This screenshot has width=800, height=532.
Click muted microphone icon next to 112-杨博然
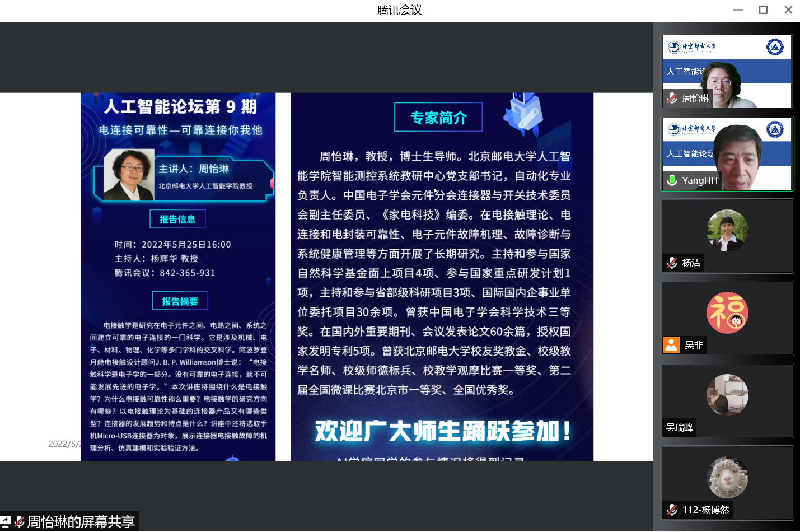pyautogui.click(x=672, y=510)
